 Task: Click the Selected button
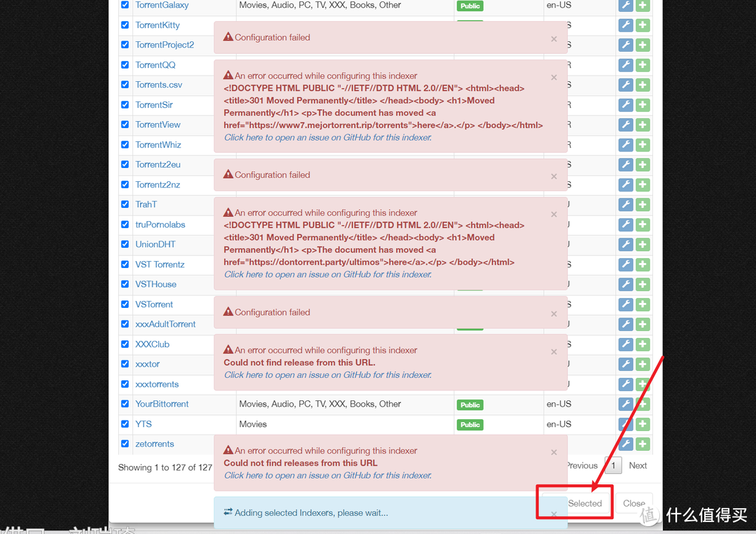click(x=577, y=503)
